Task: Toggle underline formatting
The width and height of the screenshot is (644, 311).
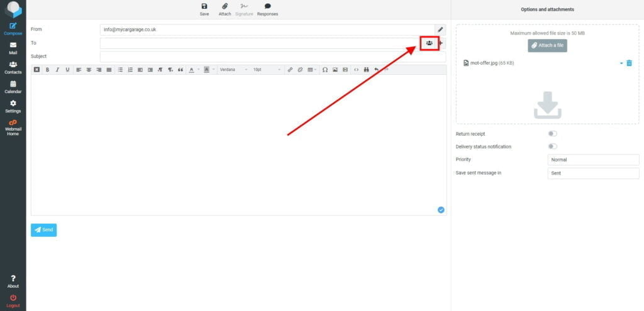Action: pyautogui.click(x=67, y=70)
